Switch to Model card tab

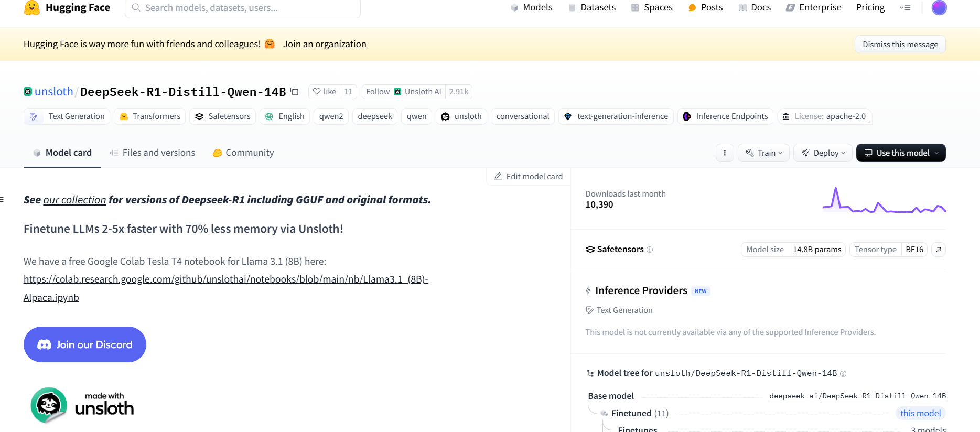[62, 153]
